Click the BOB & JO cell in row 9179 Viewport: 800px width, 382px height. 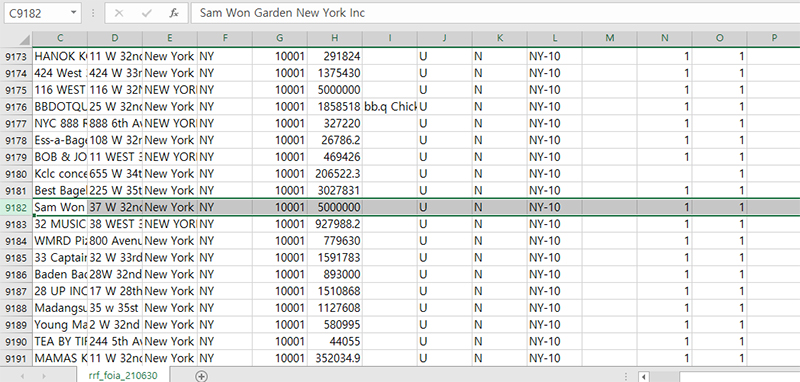60,157
